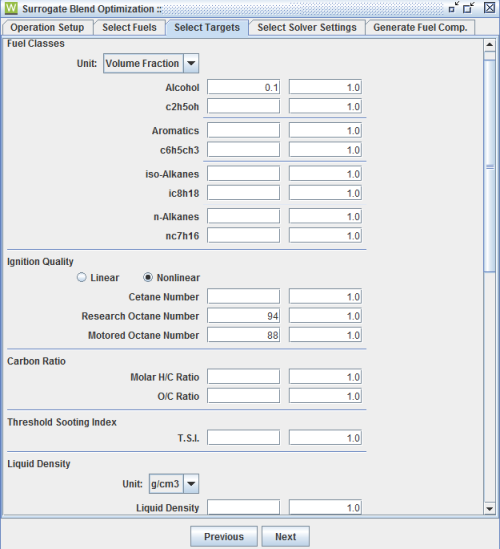Click the Liquid Density weight field
500x549 pixels.
click(325, 508)
